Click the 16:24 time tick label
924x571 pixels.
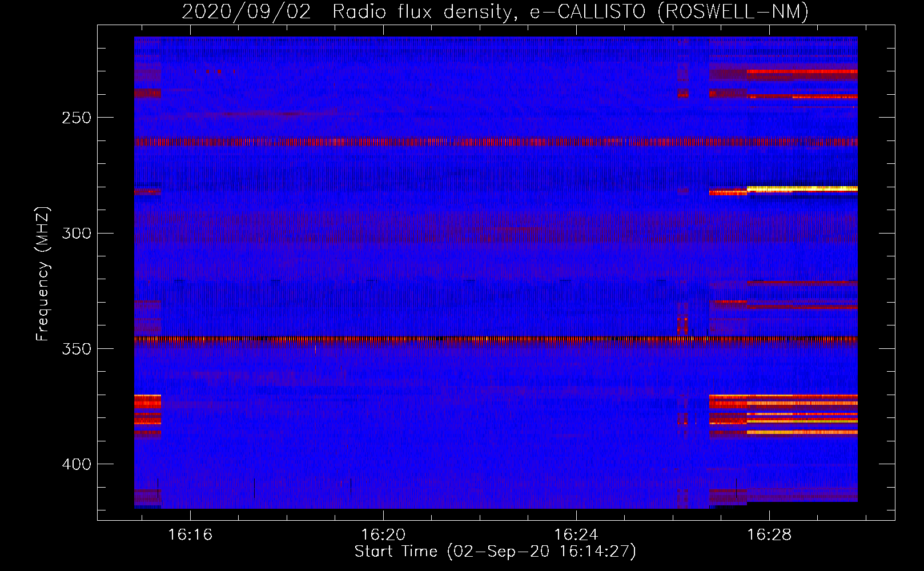pyautogui.click(x=576, y=535)
